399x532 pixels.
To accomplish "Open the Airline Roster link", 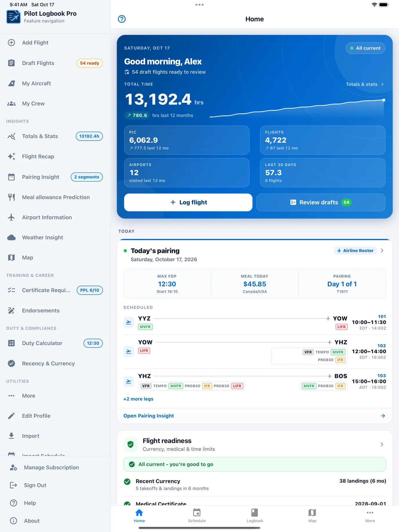I will [356, 250].
